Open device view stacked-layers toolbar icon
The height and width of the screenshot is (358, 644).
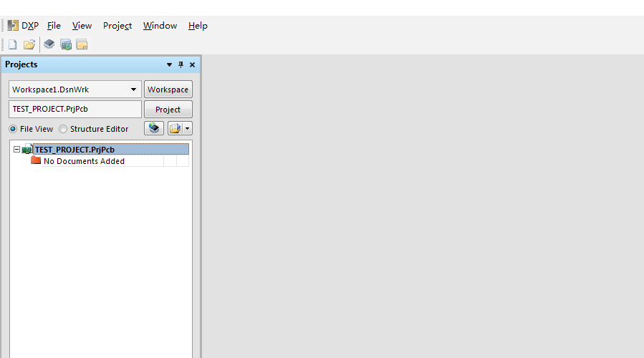coord(49,44)
